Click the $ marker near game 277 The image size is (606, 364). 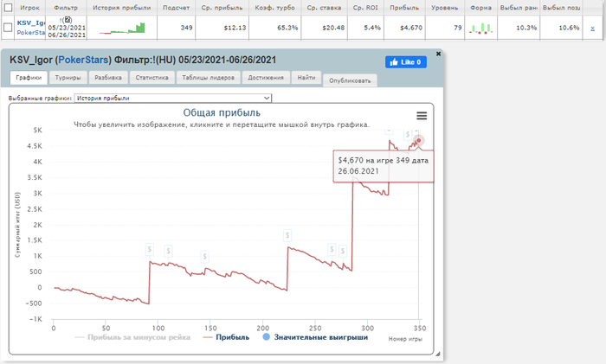[343, 252]
